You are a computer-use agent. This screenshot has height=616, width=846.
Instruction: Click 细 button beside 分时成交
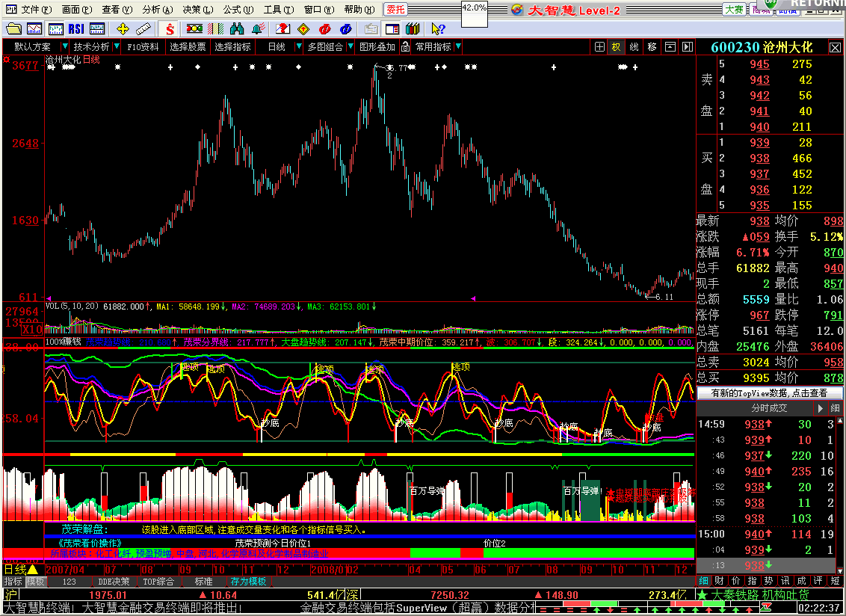tap(835, 408)
